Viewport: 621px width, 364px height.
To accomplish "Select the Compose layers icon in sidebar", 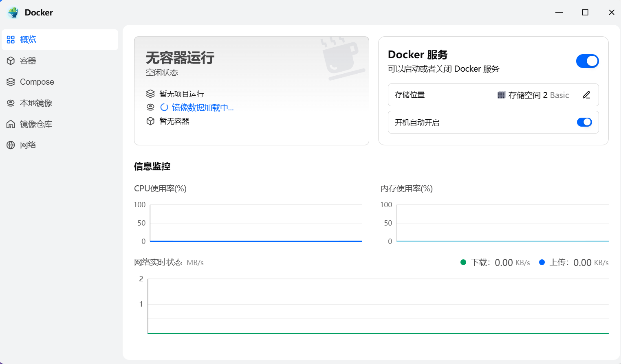I will coord(11,81).
